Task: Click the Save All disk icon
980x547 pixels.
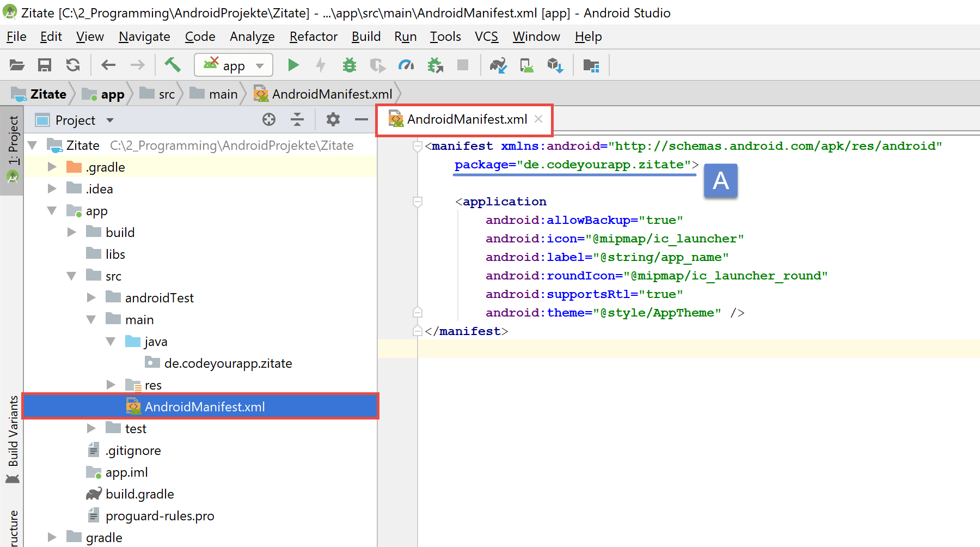Action: tap(45, 65)
